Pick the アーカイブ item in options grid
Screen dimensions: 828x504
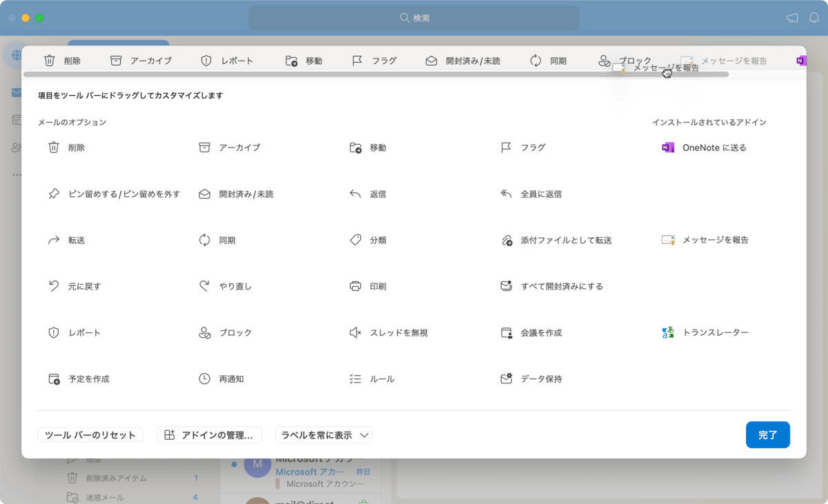(x=229, y=148)
